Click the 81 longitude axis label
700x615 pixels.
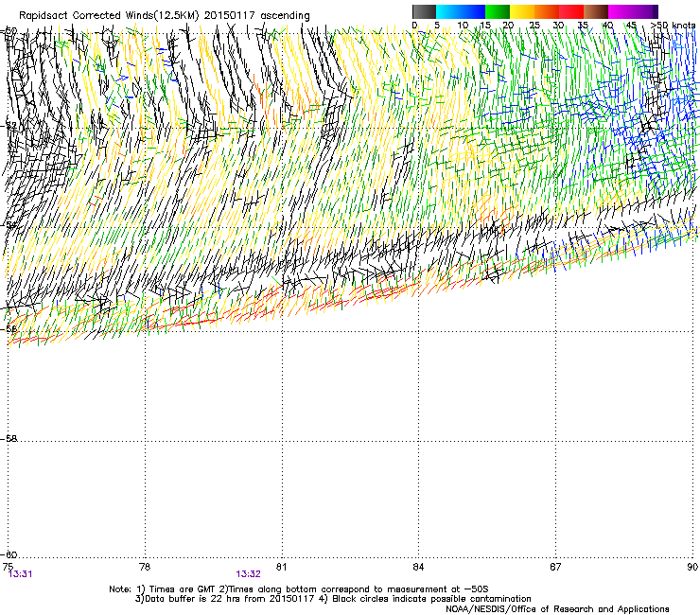click(x=281, y=567)
